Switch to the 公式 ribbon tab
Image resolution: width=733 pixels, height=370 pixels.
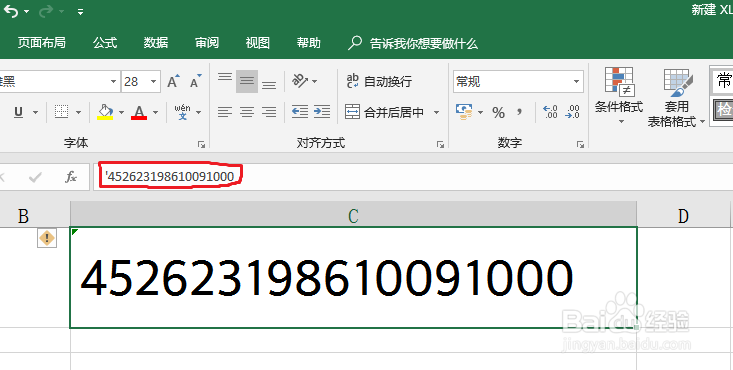[105, 43]
